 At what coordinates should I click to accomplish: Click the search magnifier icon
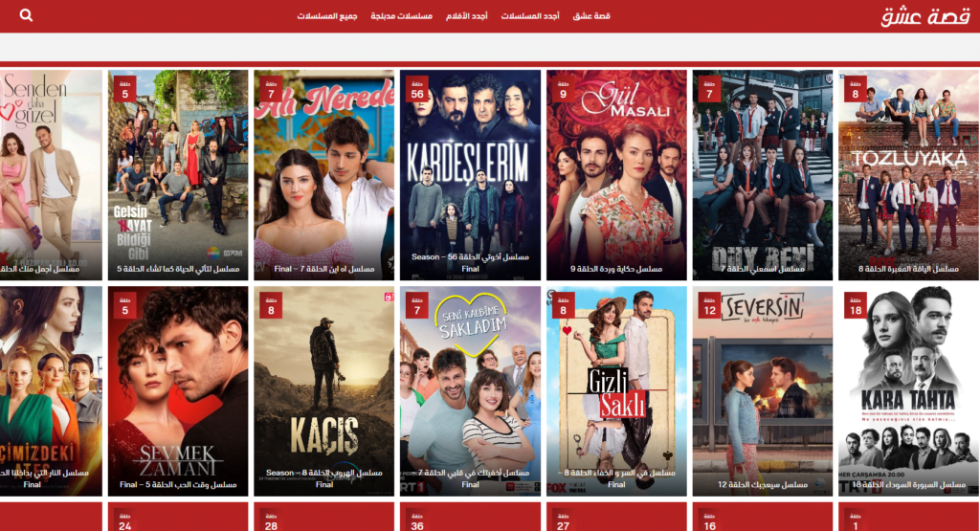(26, 16)
